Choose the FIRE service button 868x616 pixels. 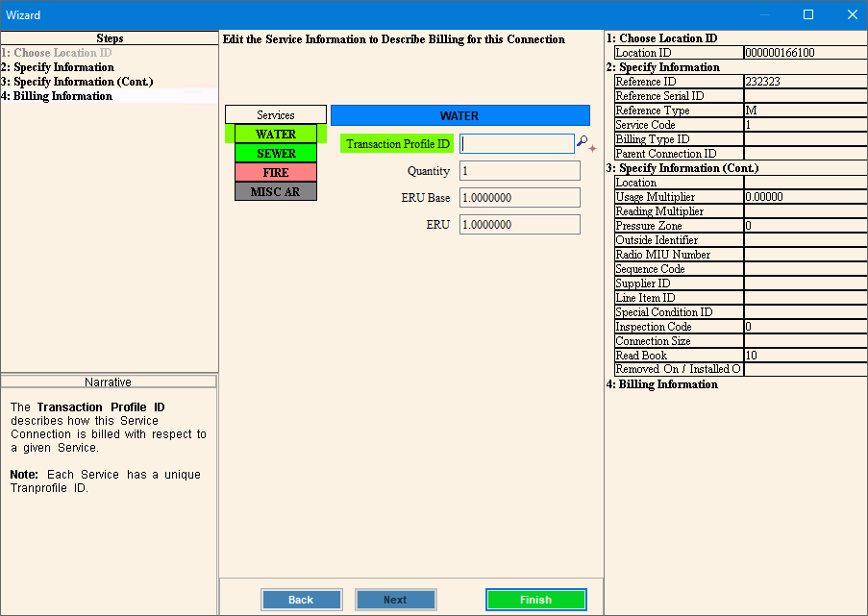(275, 173)
